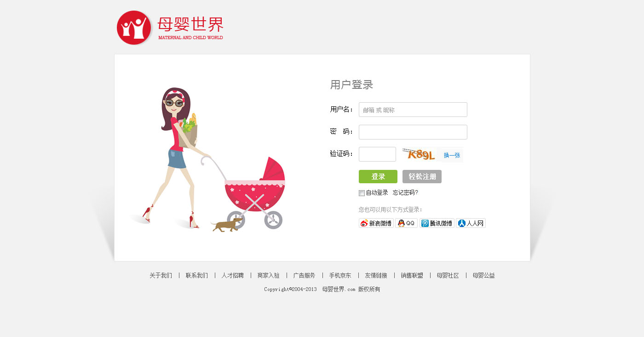Open 母婴社区 footer link

pyautogui.click(x=448, y=276)
